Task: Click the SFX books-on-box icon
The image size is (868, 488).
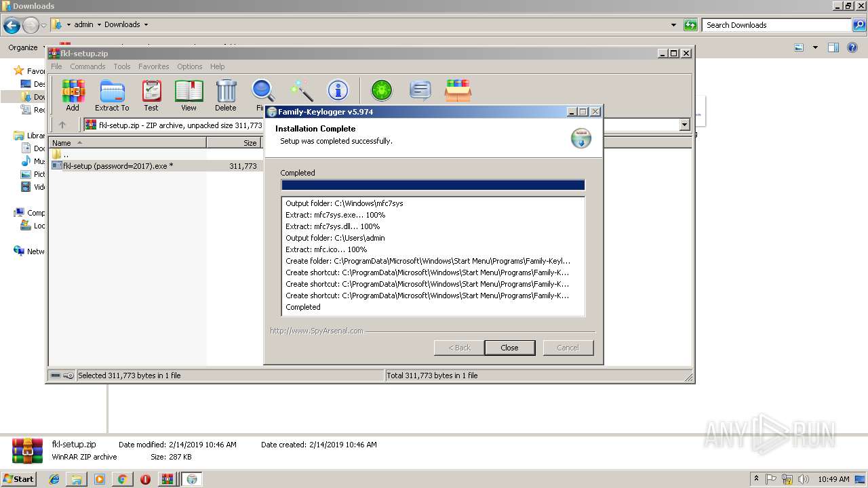Action: (x=458, y=90)
